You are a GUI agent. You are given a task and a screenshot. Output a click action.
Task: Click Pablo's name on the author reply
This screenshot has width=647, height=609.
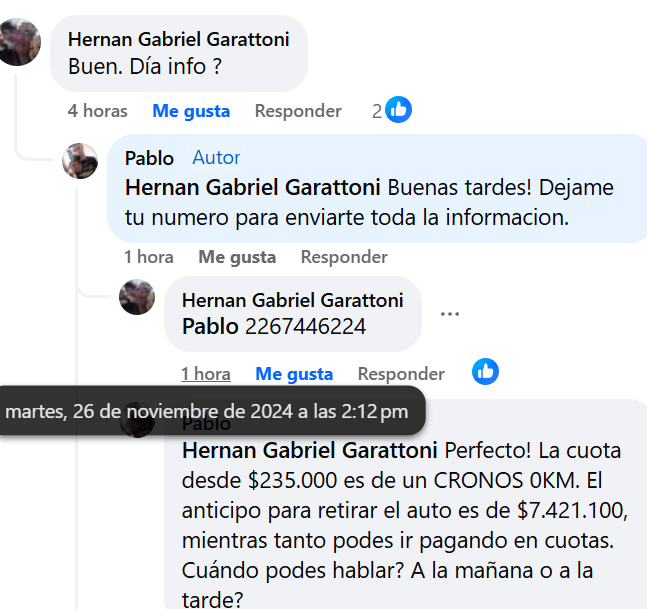[149, 157]
